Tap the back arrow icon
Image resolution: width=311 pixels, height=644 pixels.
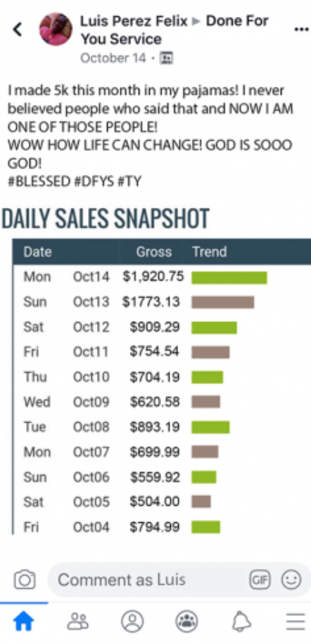coord(17,29)
